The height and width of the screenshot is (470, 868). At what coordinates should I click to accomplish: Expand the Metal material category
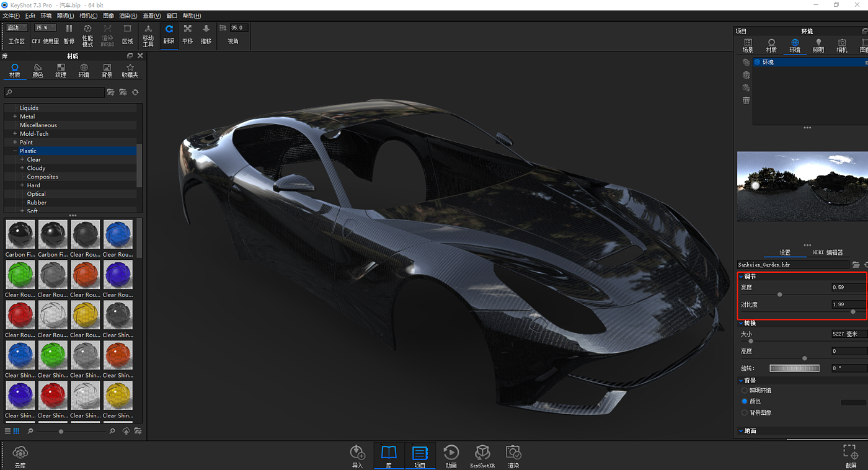tap(15, 117)
